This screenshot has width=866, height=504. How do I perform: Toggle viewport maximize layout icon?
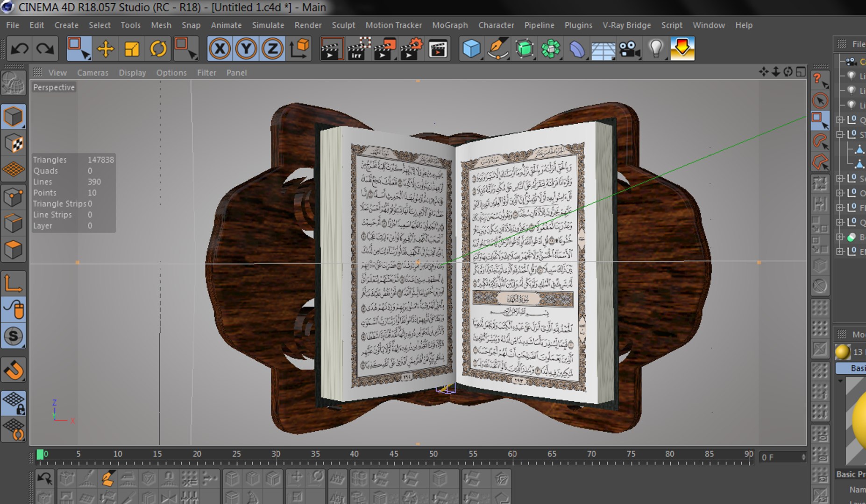point(801,72)
